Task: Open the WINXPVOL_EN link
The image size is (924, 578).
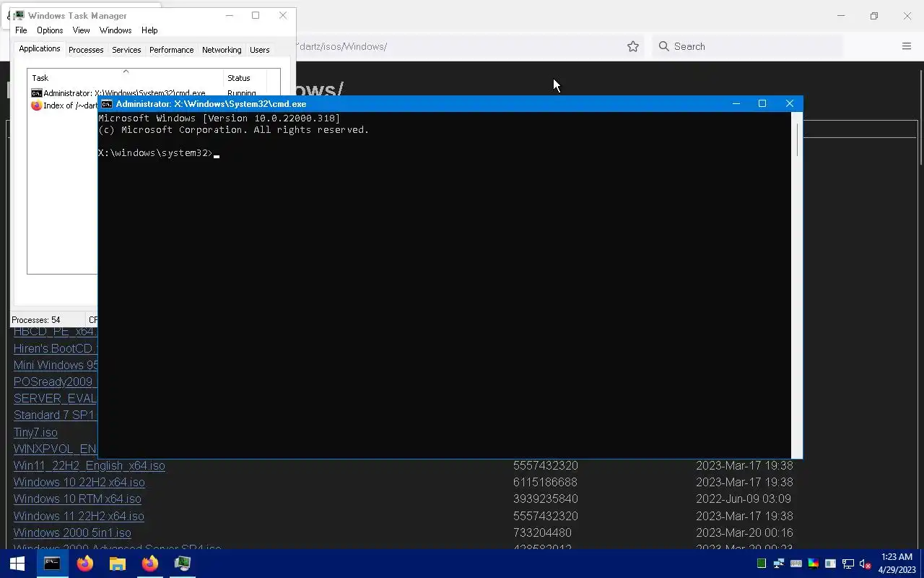Action: click(x=55, y=449)
